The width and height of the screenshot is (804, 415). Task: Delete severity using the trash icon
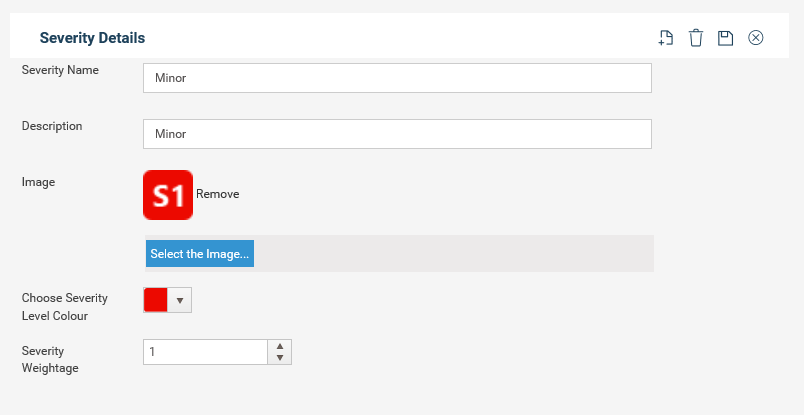pos(696,38)
